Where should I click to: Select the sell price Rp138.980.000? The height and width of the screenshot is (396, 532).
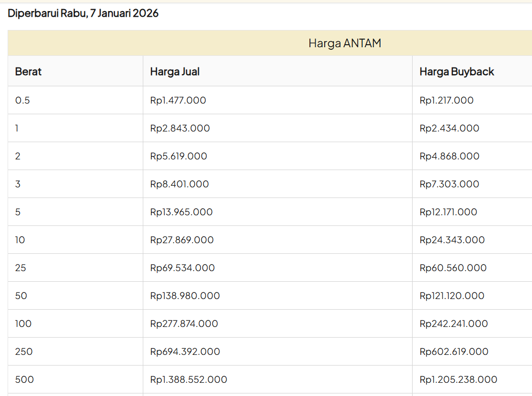(x=185, y=296)
